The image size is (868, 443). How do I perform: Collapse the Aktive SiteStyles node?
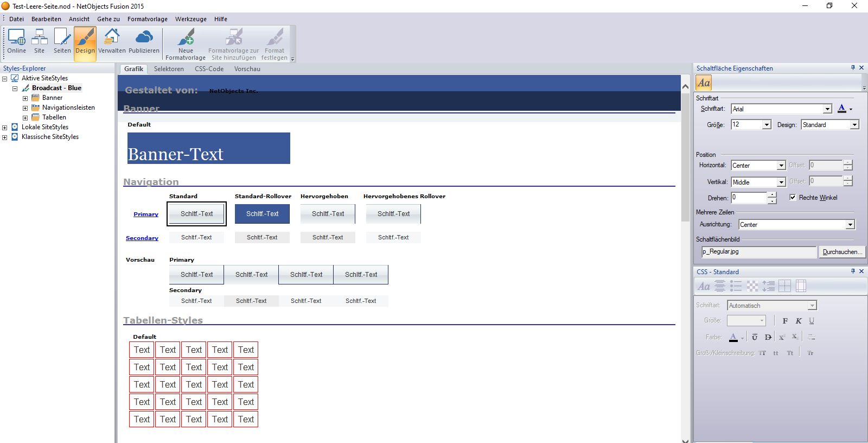click(5, 79)
